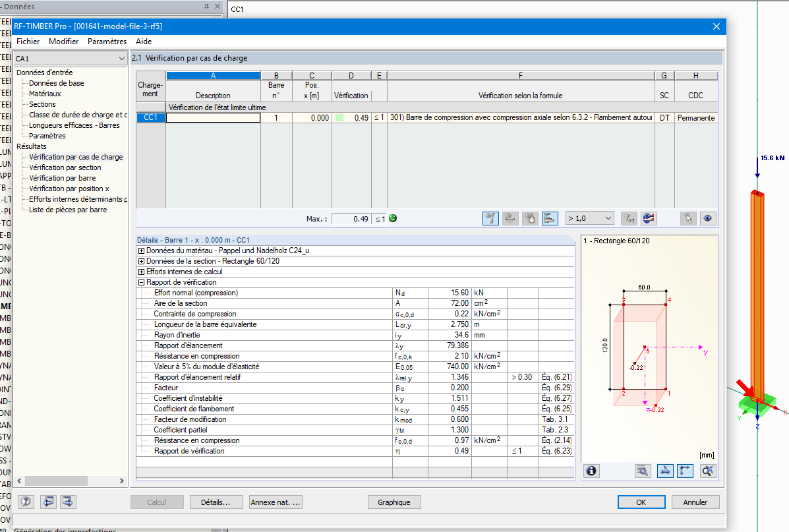Click the empty Description cell for CC1
The height and width of the screenshot is (532, 789).
[214, 118]
